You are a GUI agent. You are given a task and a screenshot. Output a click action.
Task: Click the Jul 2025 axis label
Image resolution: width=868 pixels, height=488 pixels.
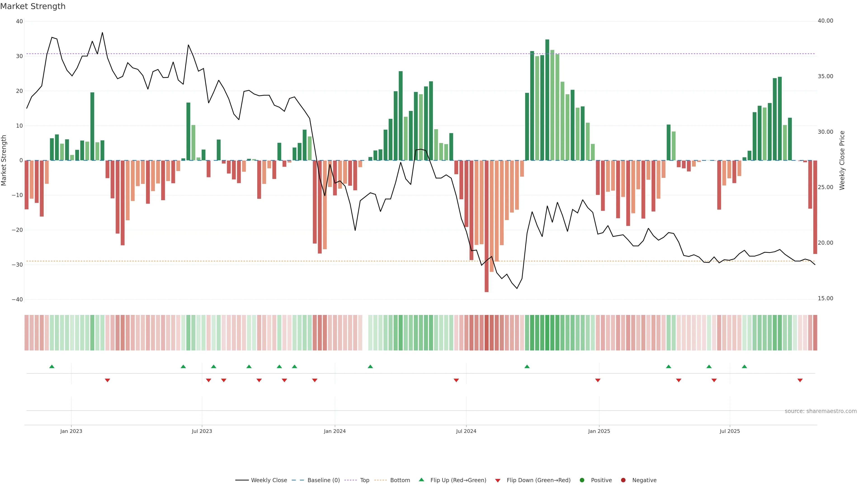click(x=729, y=431)
